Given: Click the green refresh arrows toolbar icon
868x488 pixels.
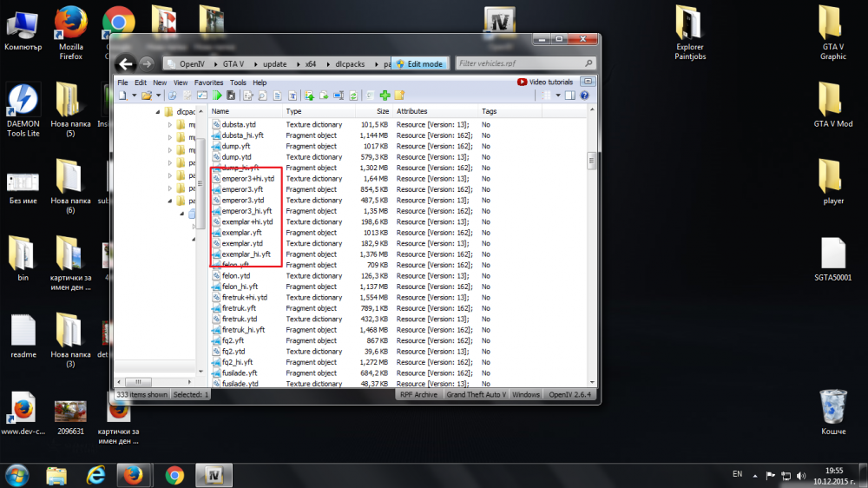Looking at the screenshot, I should click(353, 96).
